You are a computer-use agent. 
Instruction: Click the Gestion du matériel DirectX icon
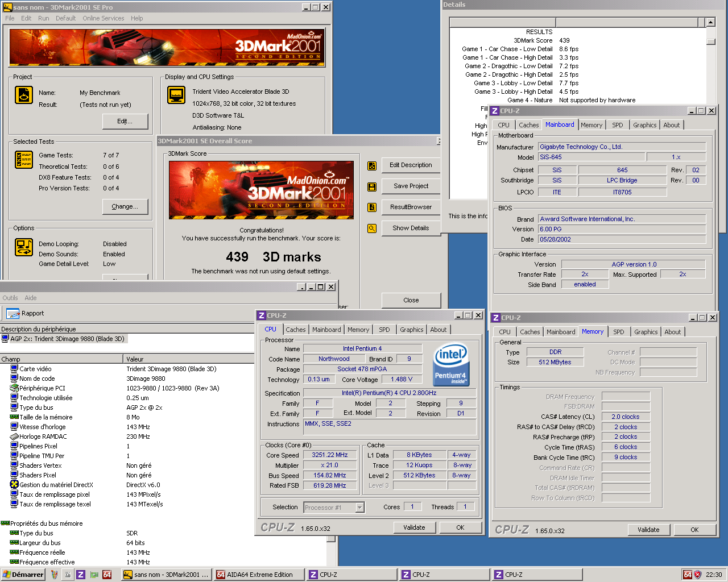(x=14, y=485)
